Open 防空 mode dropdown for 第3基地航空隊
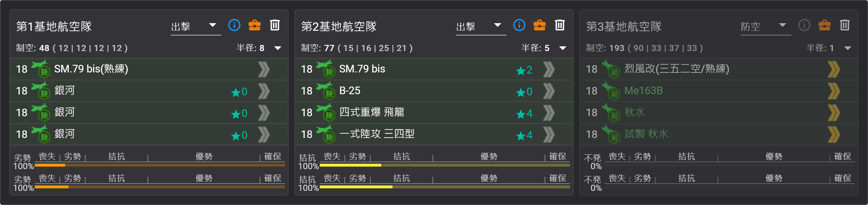868x205 pixels. tap(766, 26)
